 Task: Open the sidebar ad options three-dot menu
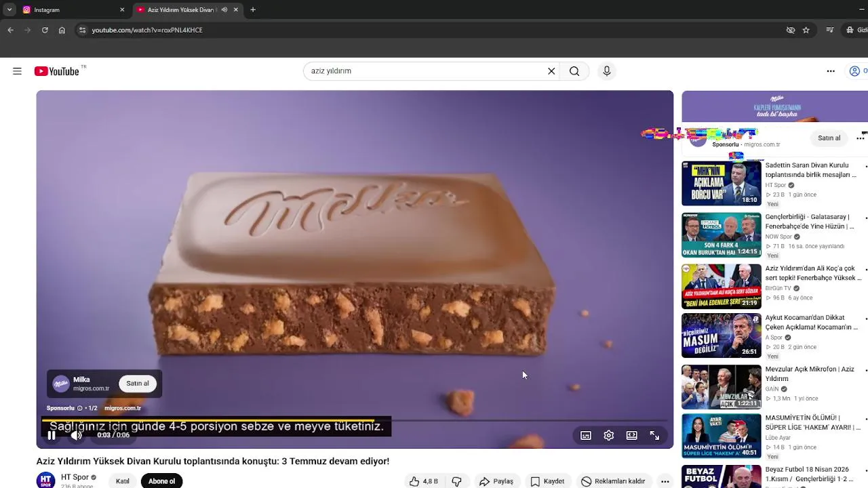coord(861,138)
